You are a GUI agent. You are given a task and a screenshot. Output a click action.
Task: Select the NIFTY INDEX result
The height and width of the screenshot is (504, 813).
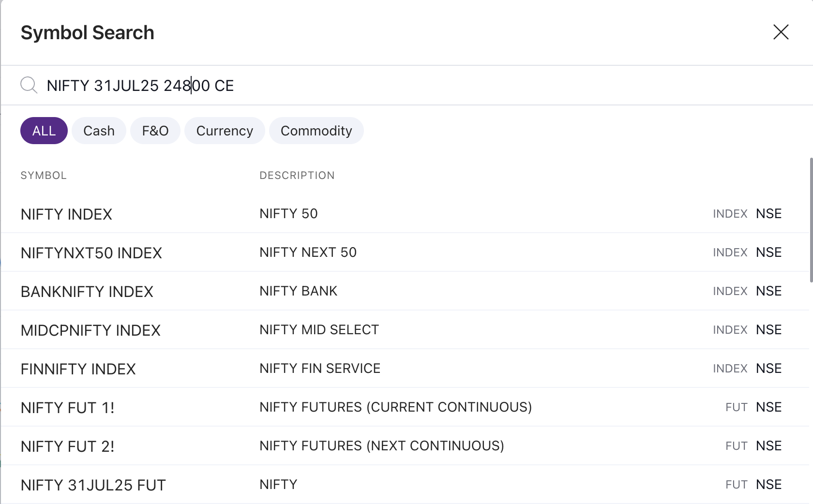click(x=66, y=214)
